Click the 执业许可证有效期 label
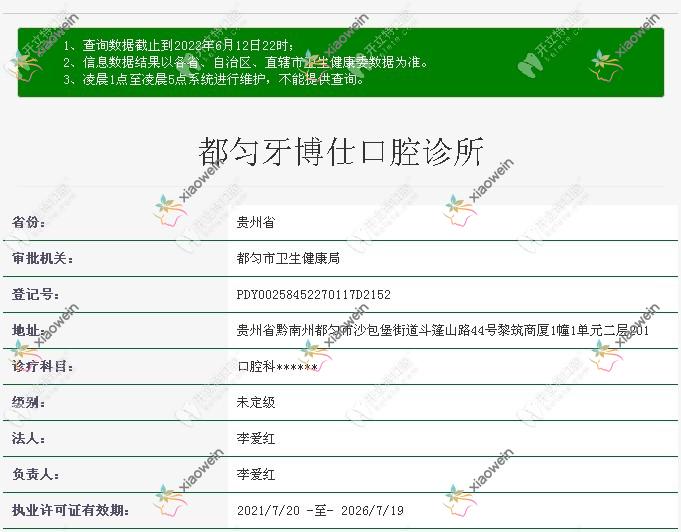Image resolution: width=681 pixels, height=532 pixels. tap(70, 510)
